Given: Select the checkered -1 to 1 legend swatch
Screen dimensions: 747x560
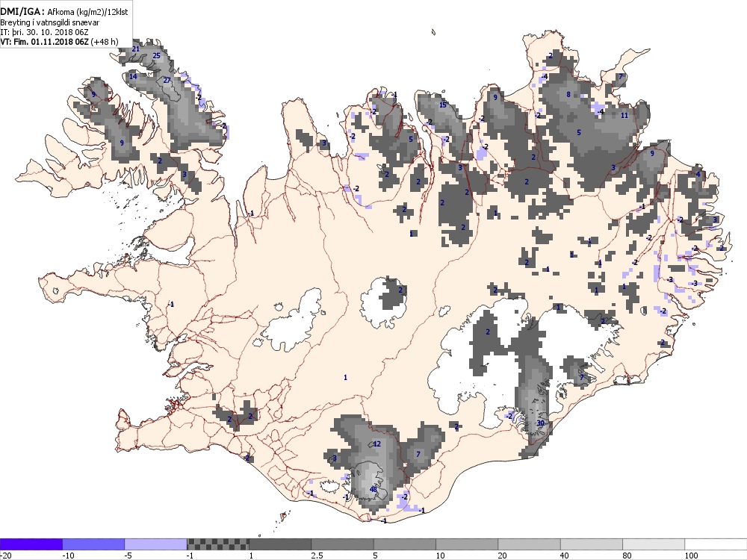Looking at the screenshot, I should 217,544.
